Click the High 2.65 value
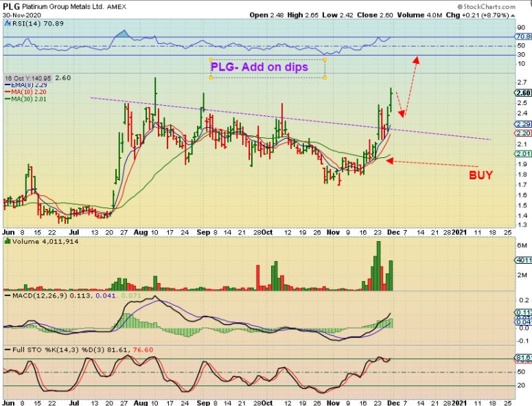This screenshot has width=532, height=406. (x=303, y=15)
